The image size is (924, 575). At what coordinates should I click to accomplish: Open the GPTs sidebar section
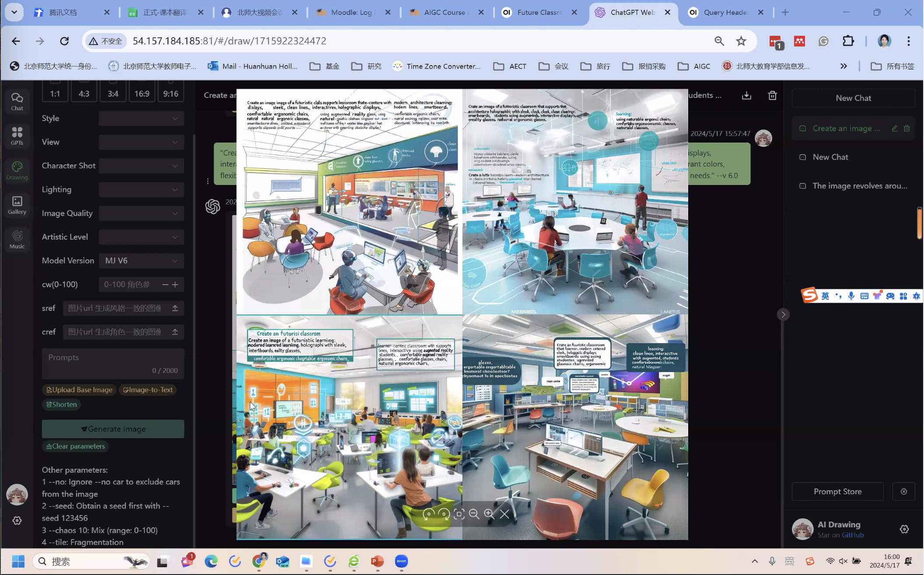pyautogui.click(x=17, y=136)
